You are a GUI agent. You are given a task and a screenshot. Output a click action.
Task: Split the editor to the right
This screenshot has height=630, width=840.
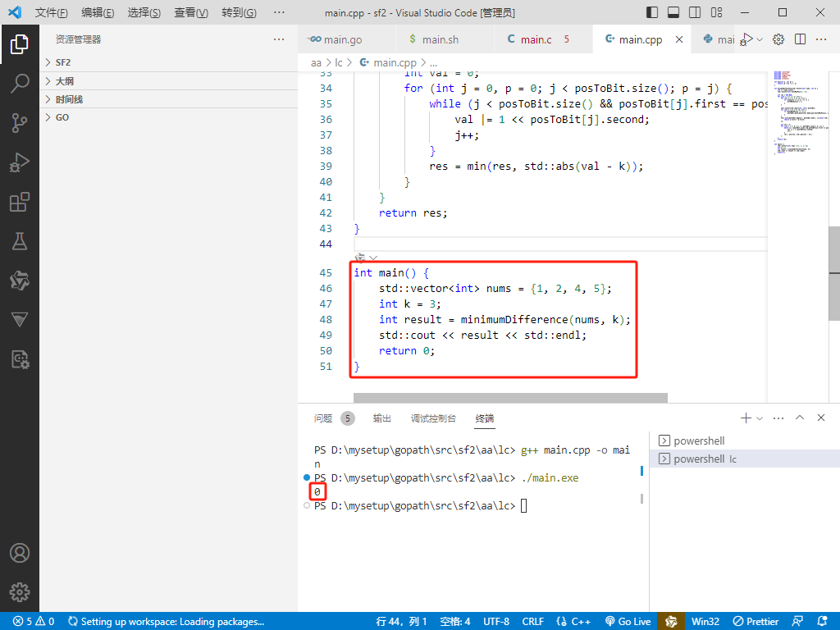801,39
